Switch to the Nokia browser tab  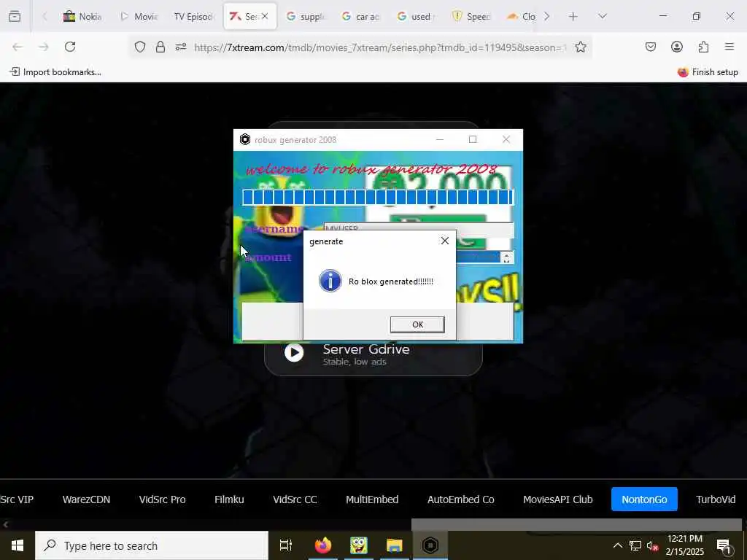click(x=82, y=17)
